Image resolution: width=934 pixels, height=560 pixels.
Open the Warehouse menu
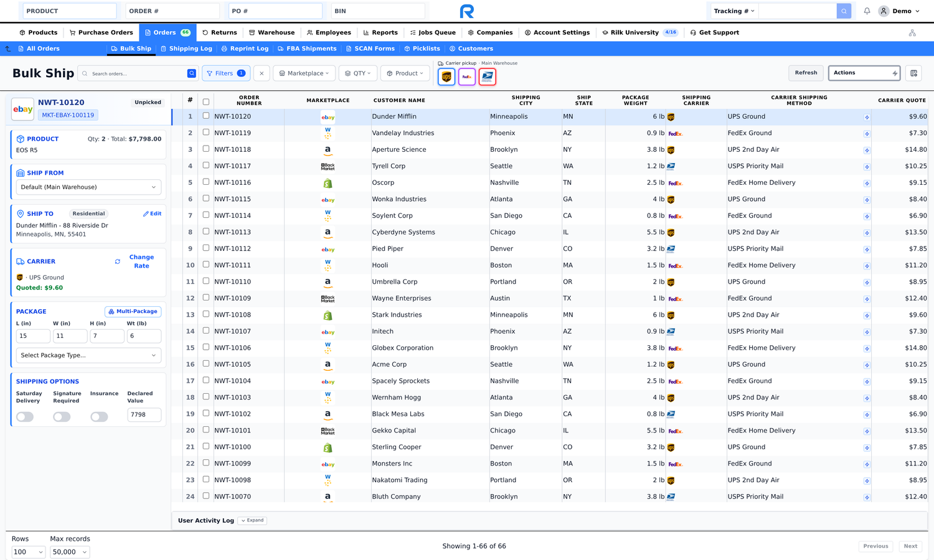pos(271,32)
